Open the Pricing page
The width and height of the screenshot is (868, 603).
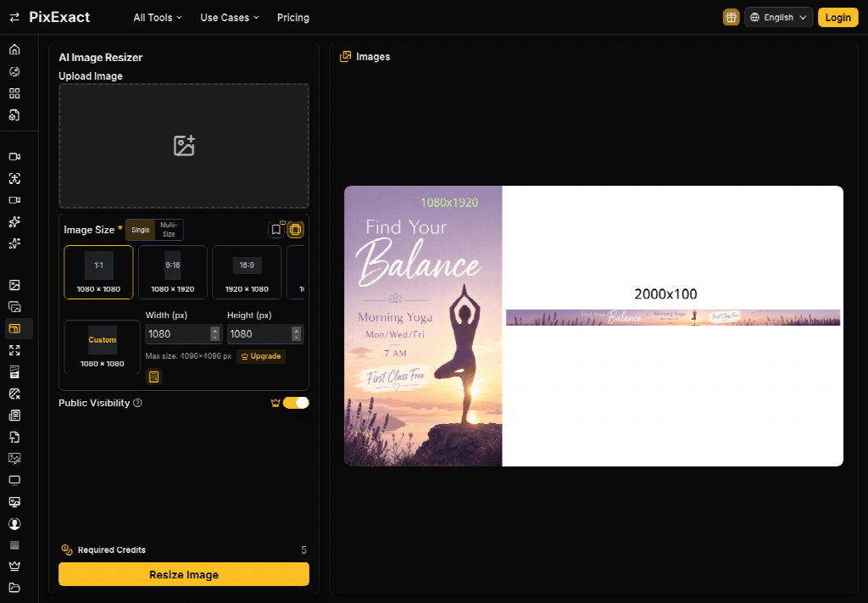pos(292,18)
